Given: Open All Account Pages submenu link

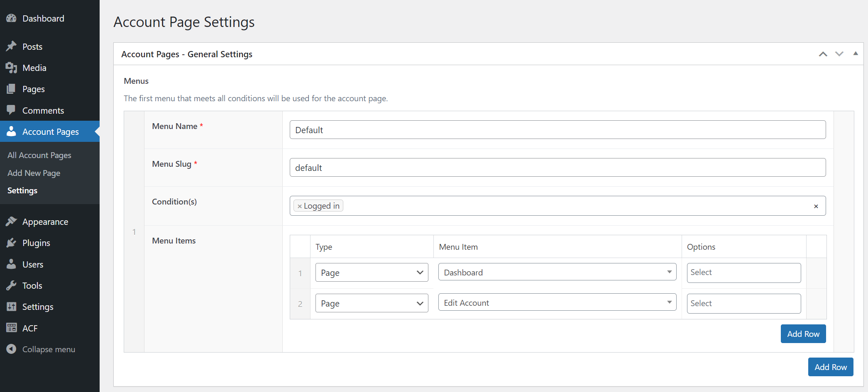Looking at the screenshot, I should pyautogui.click(x=39, y=155).
